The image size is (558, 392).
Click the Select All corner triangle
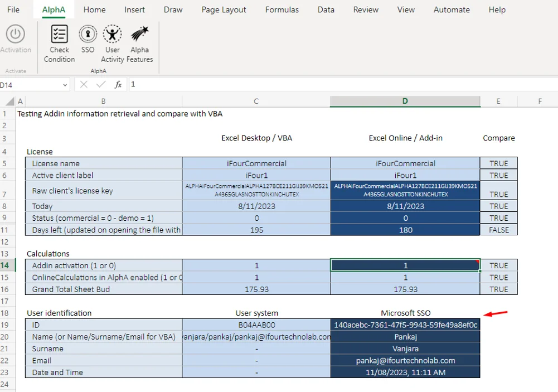tap(11, 101)
